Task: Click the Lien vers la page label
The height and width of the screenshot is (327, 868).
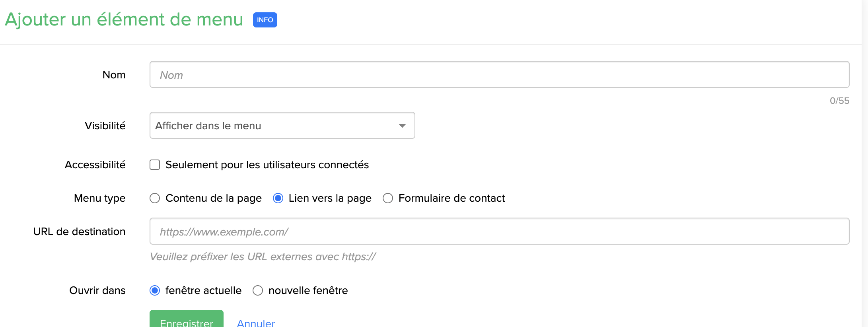Action: [330, 198]
